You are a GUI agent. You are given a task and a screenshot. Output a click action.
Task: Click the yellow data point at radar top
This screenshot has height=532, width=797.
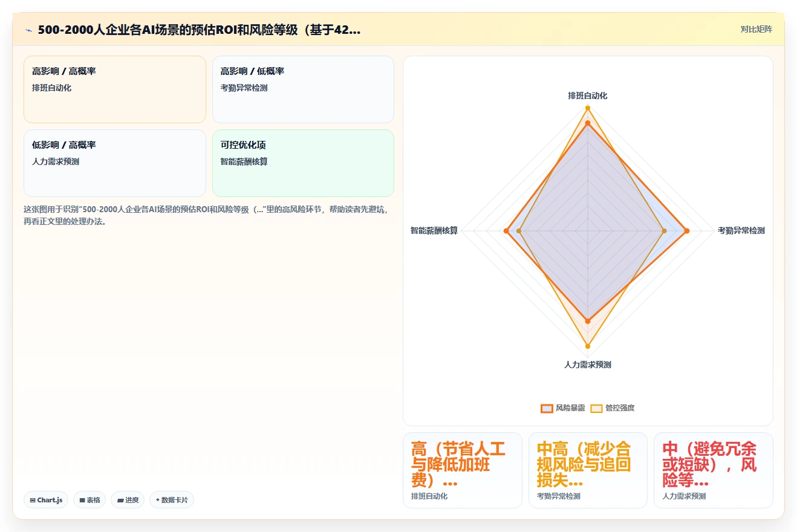(x=587, y=108)
